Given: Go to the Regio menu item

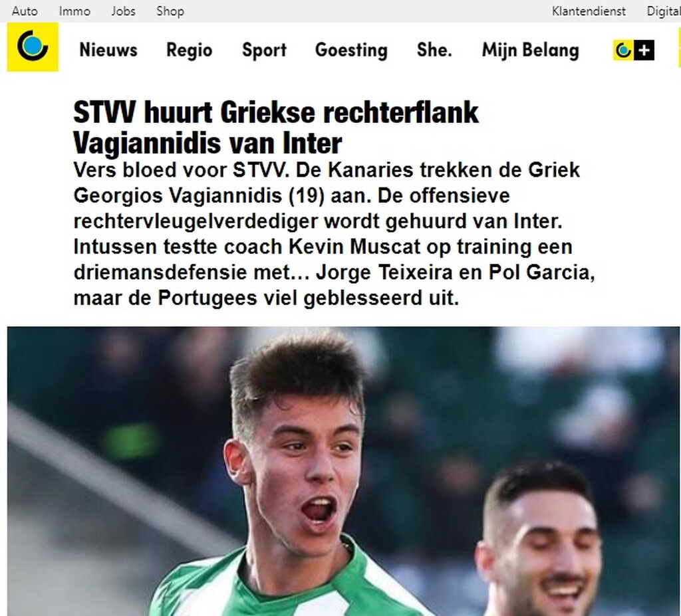Looking at the screenshot, I should tap(190, 51).
